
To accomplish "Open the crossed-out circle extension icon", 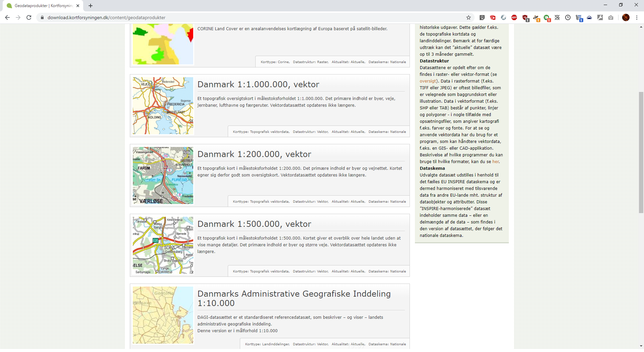I will tap(557, 17).
